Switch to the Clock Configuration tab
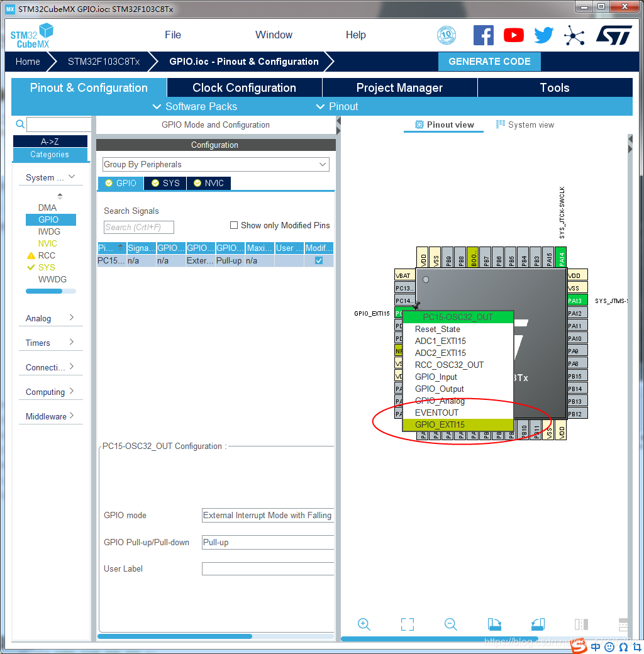 [245, 87]
